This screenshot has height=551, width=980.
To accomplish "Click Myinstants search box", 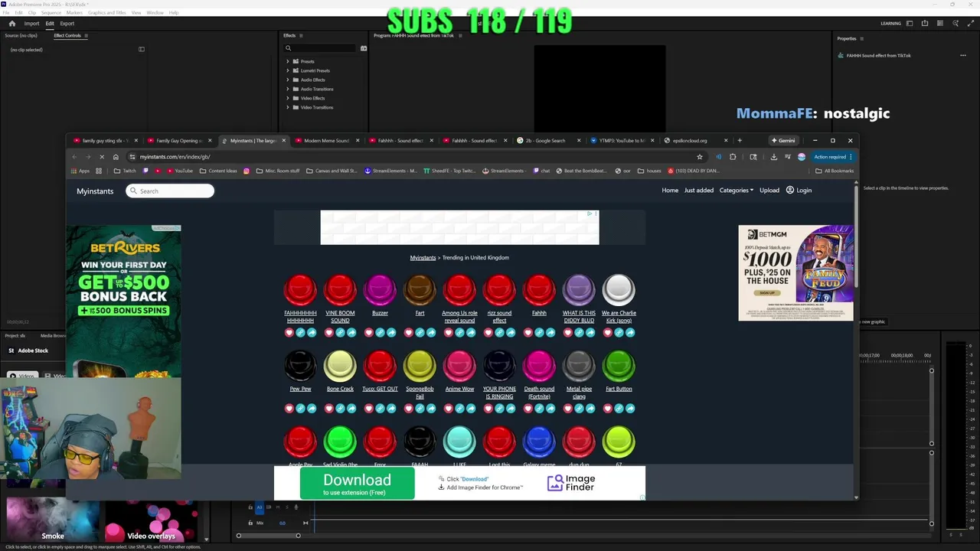I will coord(170,191).
